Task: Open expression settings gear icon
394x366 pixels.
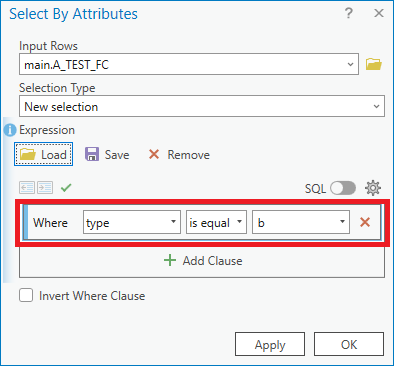Action: pyautogui.click(x=373, y=188)
